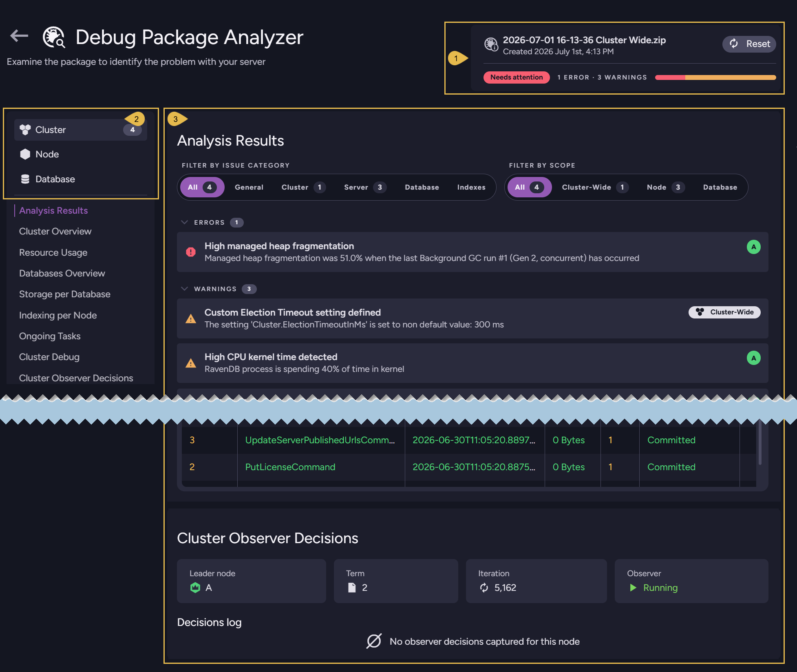This screenshot has width=797, height=672.
Task: Jump to the Ongoing Tasks section
Action: click(50, 336)
